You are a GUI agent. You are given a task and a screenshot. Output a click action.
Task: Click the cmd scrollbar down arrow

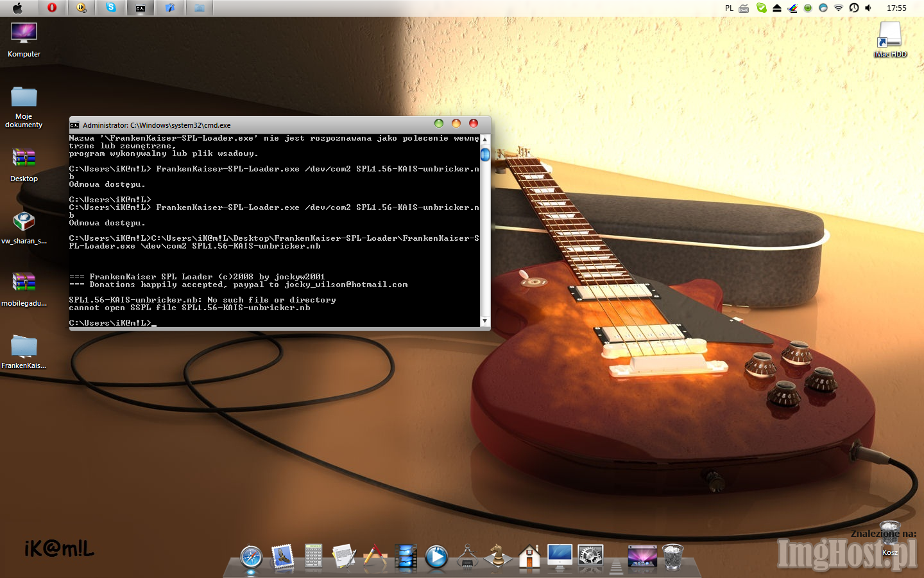pyautogui.click(x=485, y=320)
